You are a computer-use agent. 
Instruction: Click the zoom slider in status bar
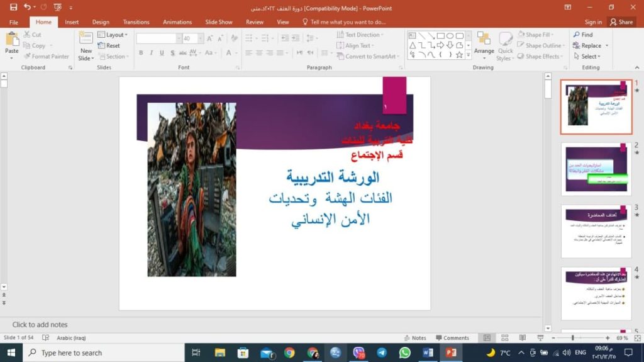pos(572,338)
